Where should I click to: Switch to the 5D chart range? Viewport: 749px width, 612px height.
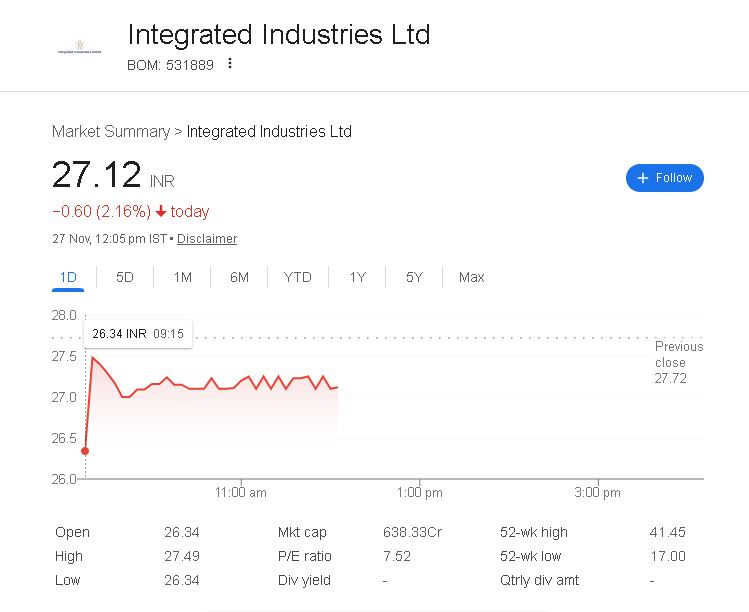(125, 277)
